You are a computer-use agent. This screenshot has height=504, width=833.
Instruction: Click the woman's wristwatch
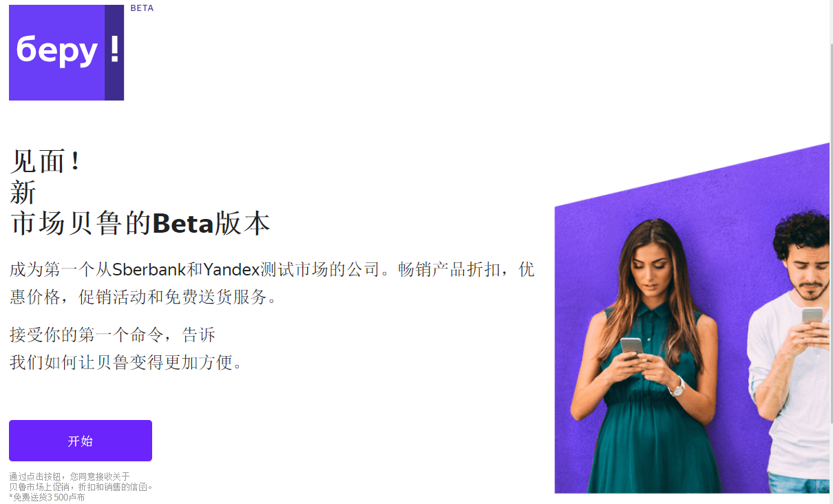tap(678, 388)
